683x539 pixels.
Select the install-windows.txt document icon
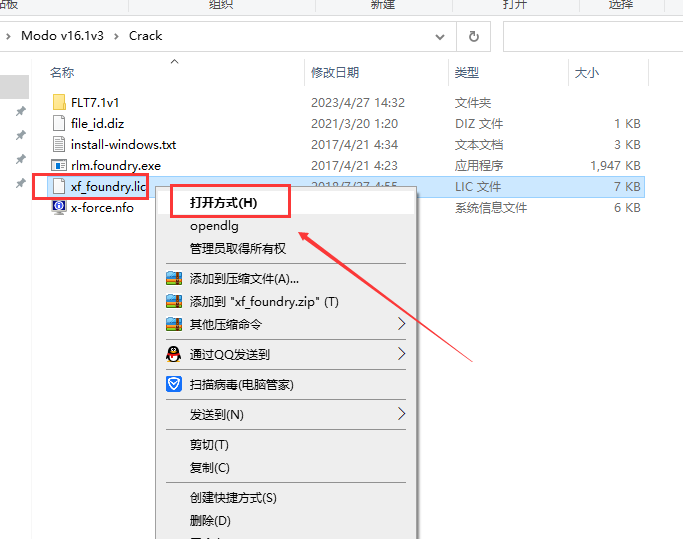pyautogui.click(x=59, y=144)
